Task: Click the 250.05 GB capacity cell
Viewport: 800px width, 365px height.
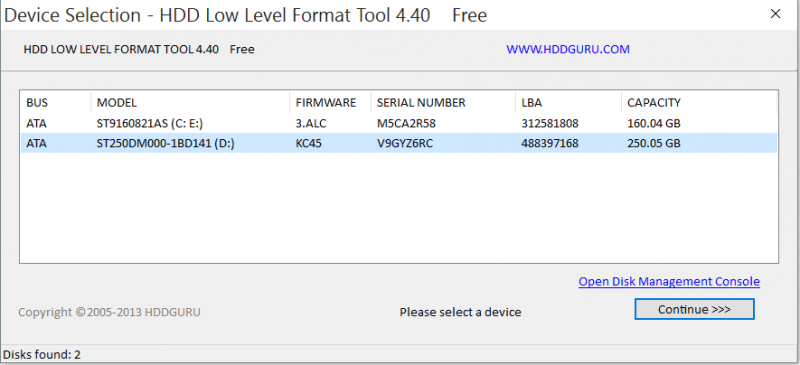Action: point(654,143)
